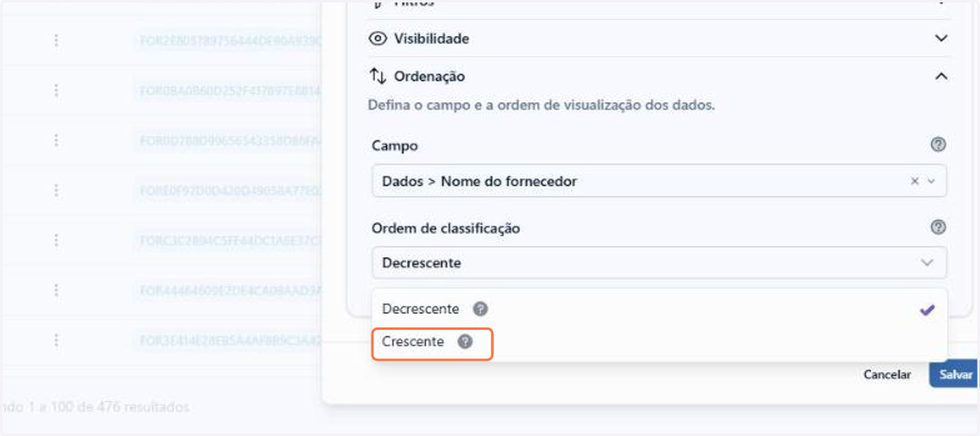
Task: Open the first row's three-dot menu
Action: 56,40
